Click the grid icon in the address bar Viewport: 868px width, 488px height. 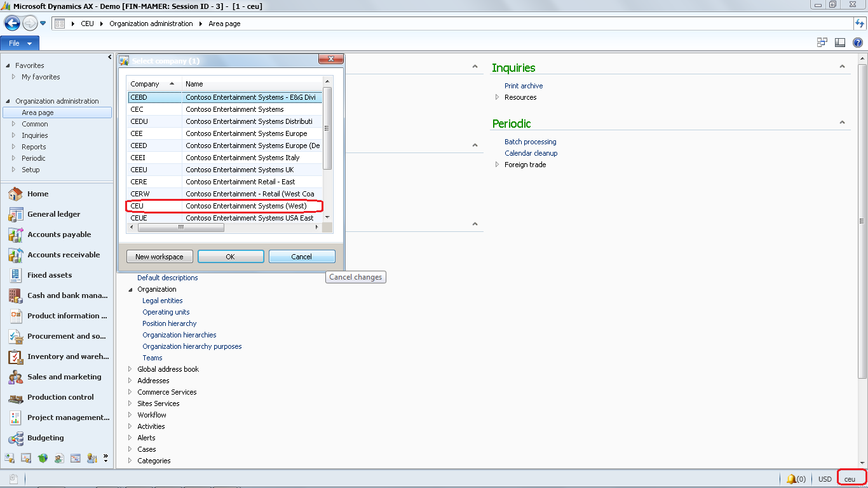(60, 24)
